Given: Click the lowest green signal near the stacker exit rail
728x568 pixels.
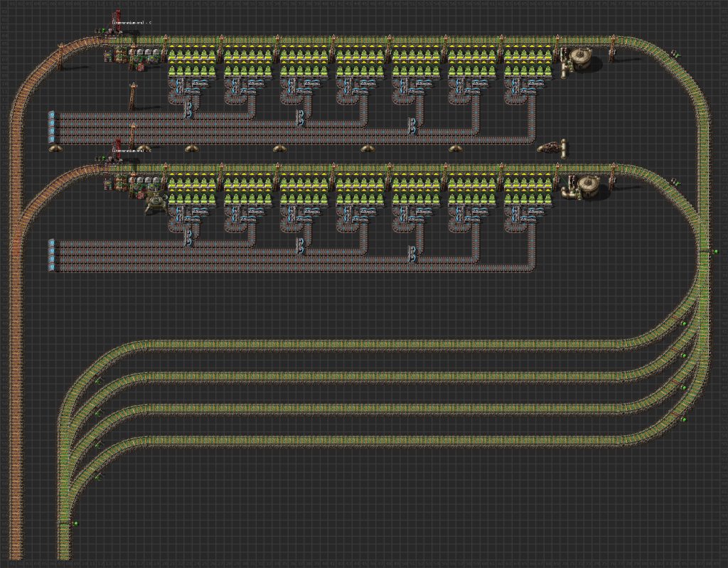Looking at the screenshot, I should [75, 523].
